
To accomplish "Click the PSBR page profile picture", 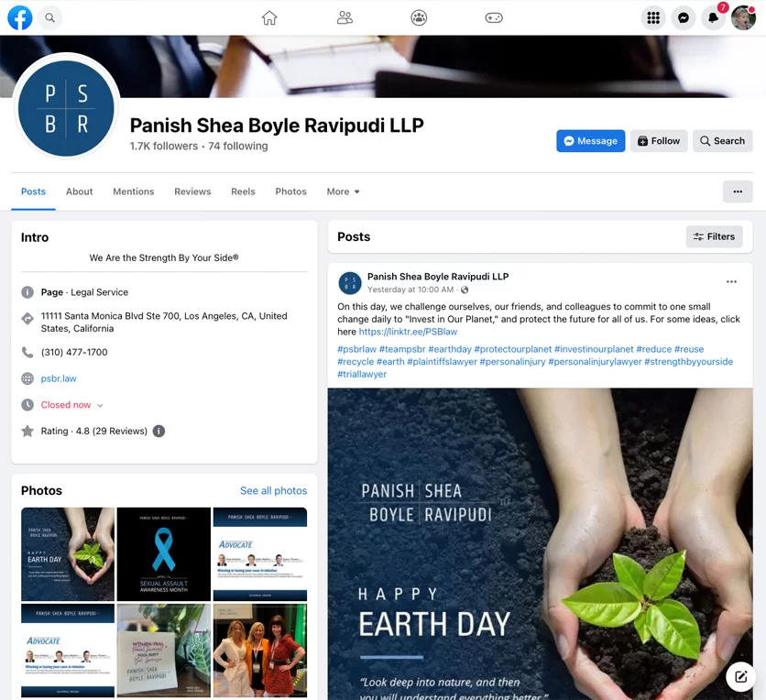I will pos(66,108).
